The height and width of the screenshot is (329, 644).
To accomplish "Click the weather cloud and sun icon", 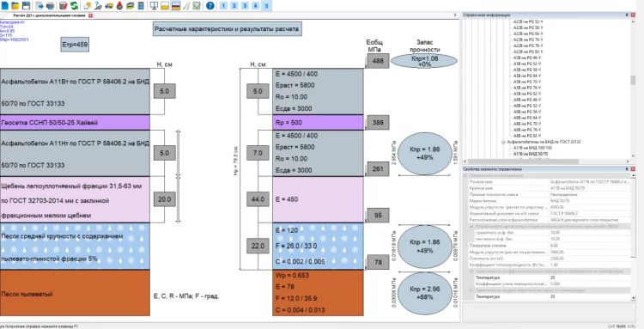I will point(88,6).
